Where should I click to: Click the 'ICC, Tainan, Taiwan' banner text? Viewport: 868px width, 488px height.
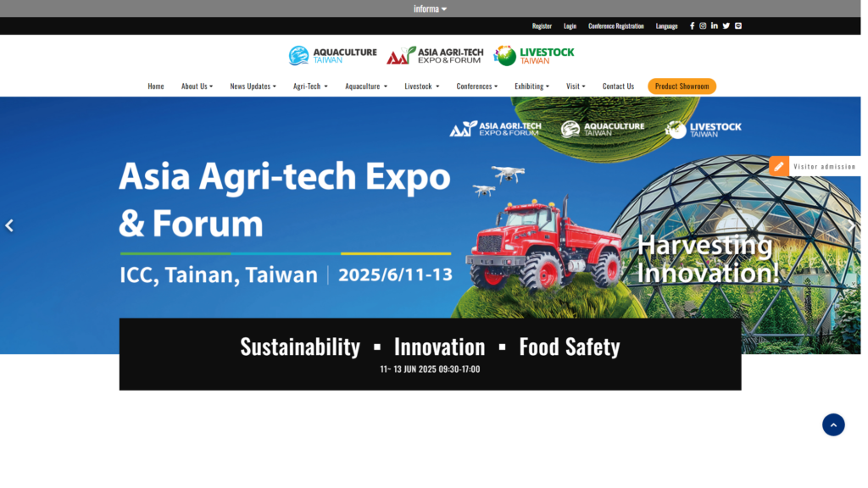point(220,277)
